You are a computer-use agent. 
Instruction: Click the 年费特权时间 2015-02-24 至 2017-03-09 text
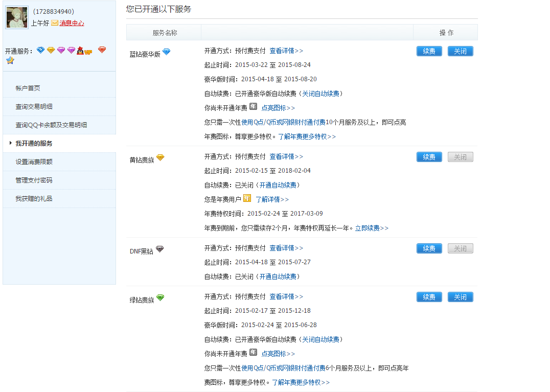264,214
